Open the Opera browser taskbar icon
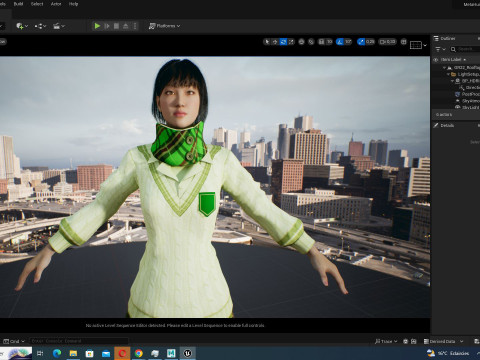This screenshot has height=360, width=480. click(x=122, y=353)
